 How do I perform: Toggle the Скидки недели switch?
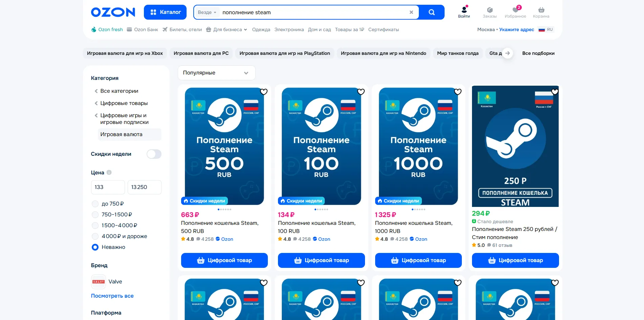[154, 154]
